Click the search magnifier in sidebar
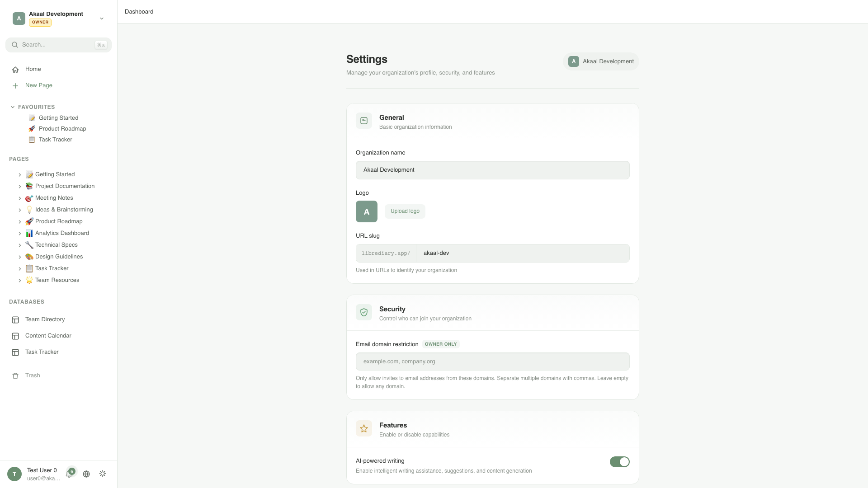Screen dimensions: 868x488 15,45
